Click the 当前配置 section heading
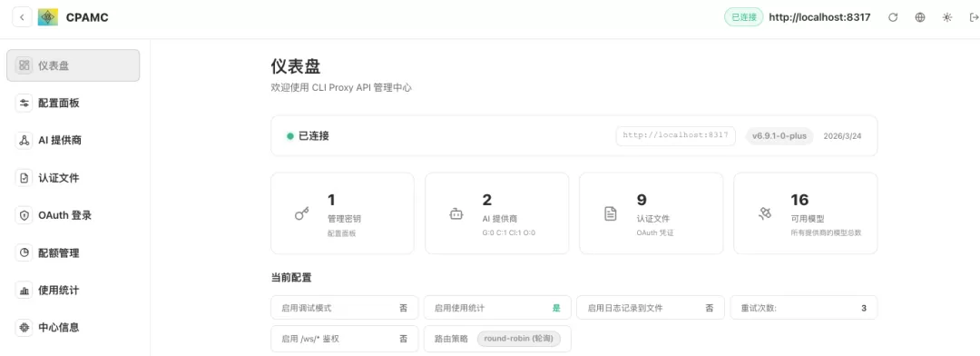Viewport: 980px width, 356px height. pyautogui.click(x=291, y=277)
